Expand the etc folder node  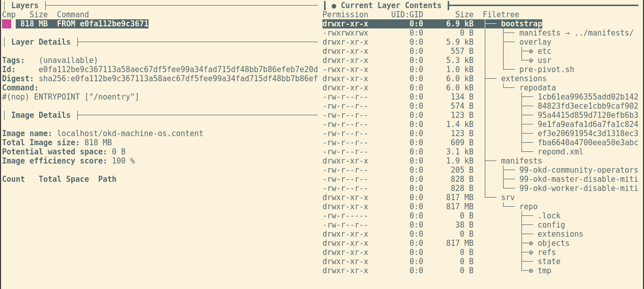pyautogui.click(x=531, y=51)
